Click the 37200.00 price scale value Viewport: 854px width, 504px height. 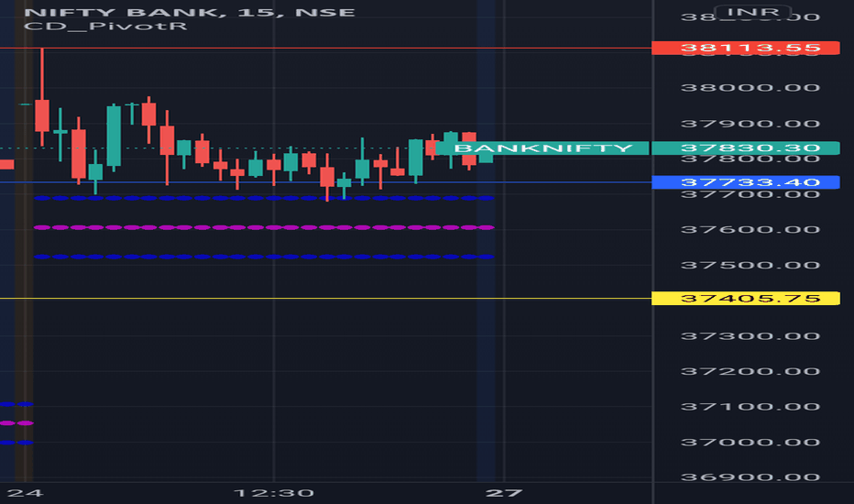[750, 372]
